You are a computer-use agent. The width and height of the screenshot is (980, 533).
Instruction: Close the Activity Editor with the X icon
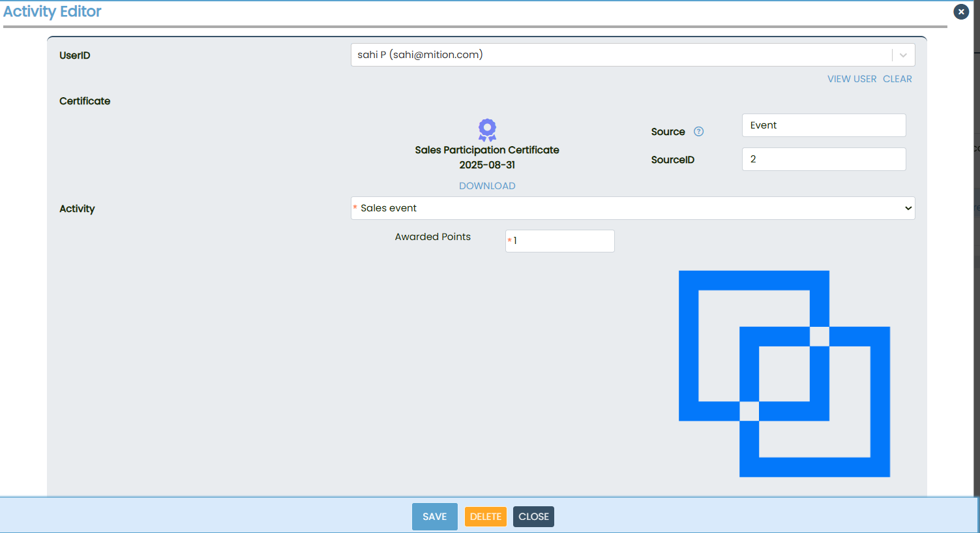961,12
